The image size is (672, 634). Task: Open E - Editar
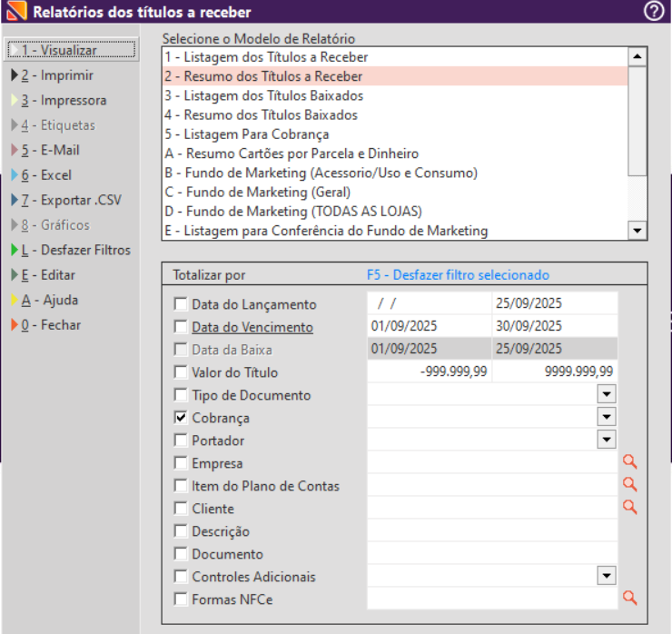coord(44,275)
